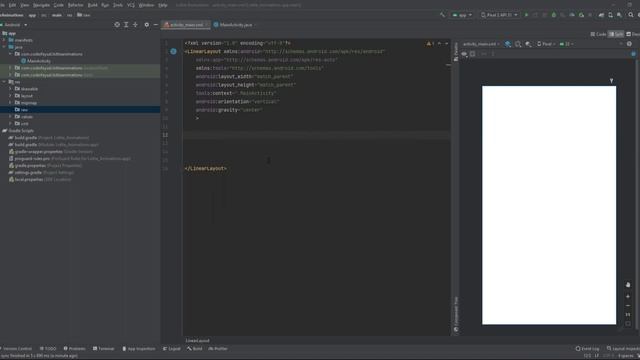Click the blue gutter icon beside LinearLayout line
This screenshot has height=360, width=640.
click(x=173, y=51)
